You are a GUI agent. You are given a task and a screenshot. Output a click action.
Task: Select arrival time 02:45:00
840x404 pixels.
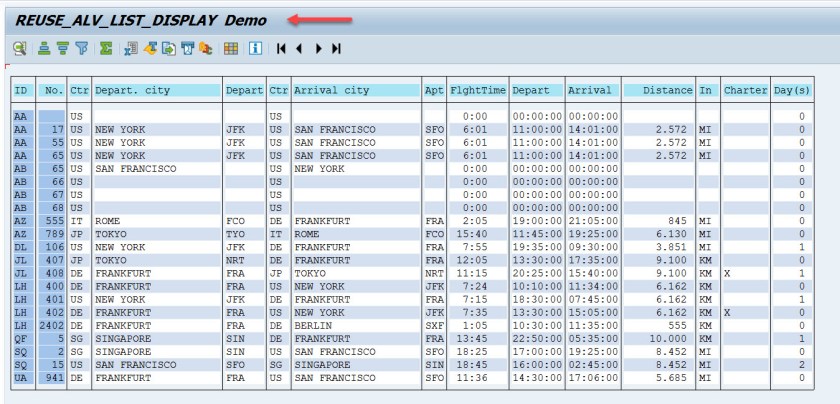592,365
